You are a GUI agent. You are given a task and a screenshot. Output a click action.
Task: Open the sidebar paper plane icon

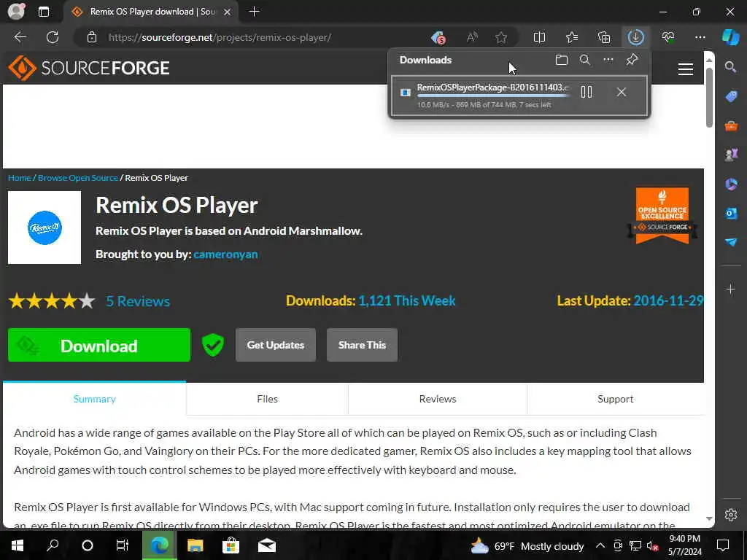tap(731, 242)
